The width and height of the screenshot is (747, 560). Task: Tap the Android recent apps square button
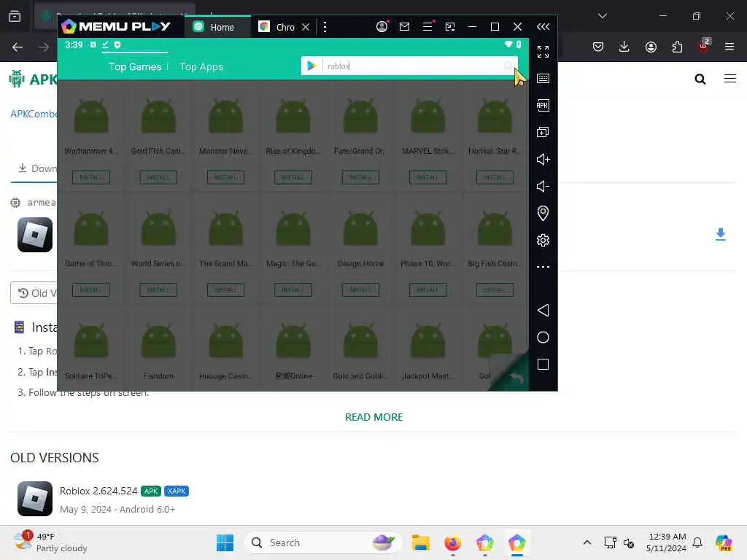pos(543,365)
